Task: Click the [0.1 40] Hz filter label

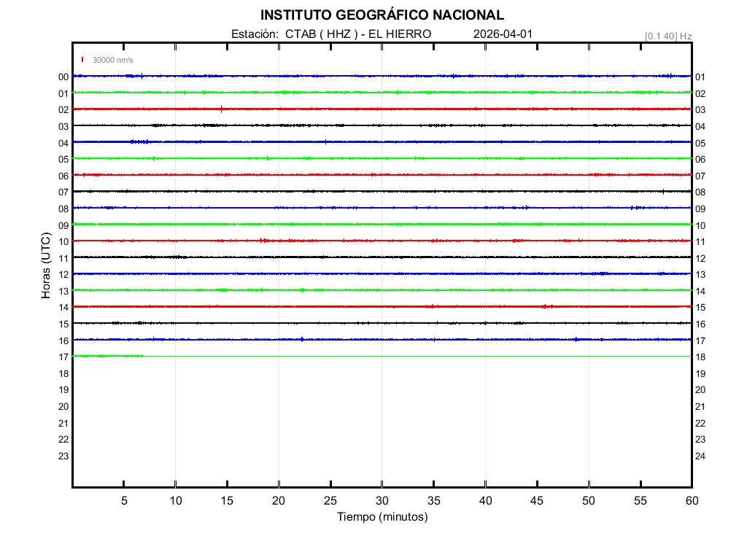Action: pyautogui.click(x=668, y=36)
